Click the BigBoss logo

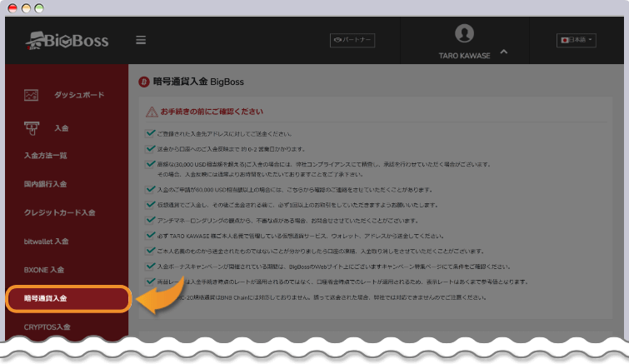[x=67, y=41]
